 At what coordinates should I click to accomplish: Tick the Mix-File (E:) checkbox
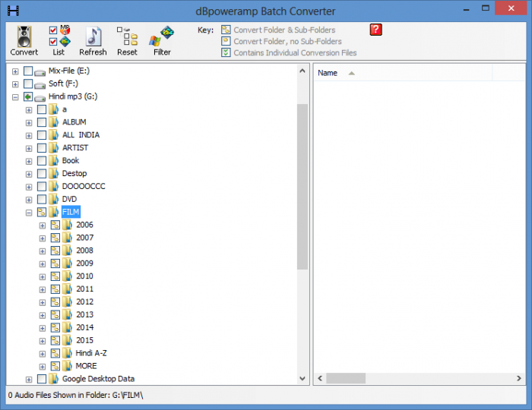point(28,71)
